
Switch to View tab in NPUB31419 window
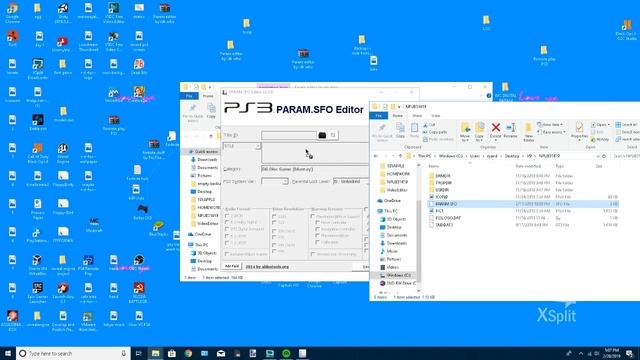click(436, 116)
